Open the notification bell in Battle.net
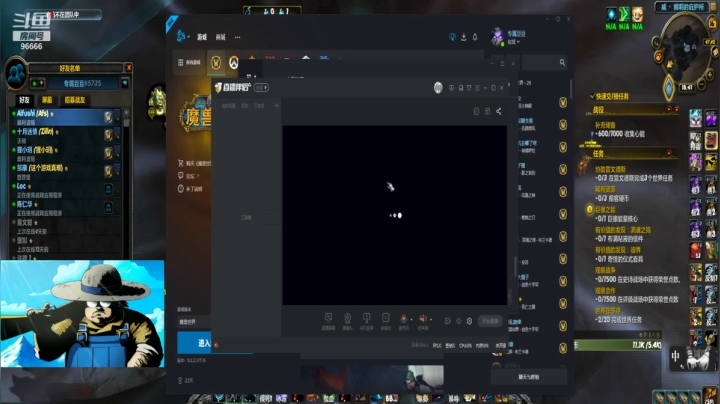720x404 pixels. coord(475,37)
